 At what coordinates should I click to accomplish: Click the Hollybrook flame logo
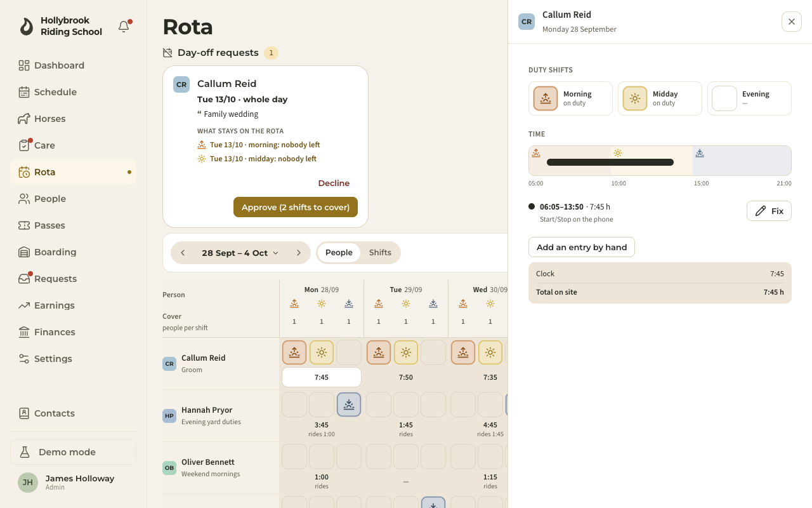[x=26, y=26]
